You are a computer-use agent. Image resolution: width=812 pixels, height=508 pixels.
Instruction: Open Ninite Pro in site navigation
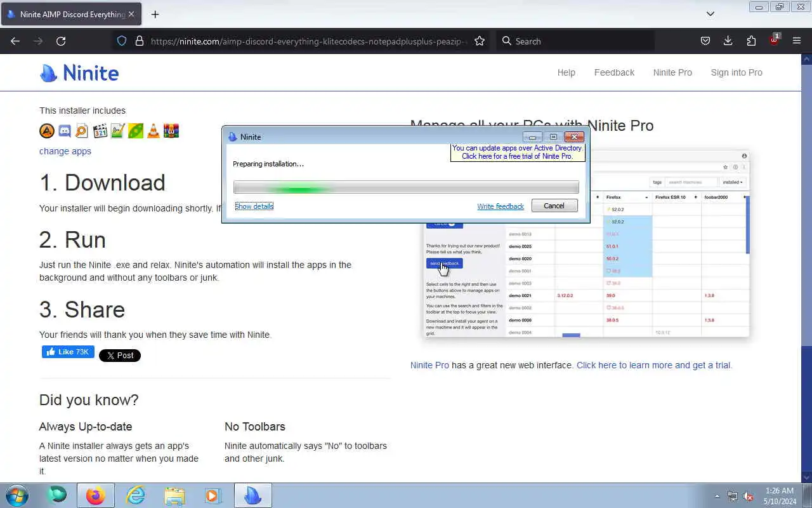pos(672,72)
